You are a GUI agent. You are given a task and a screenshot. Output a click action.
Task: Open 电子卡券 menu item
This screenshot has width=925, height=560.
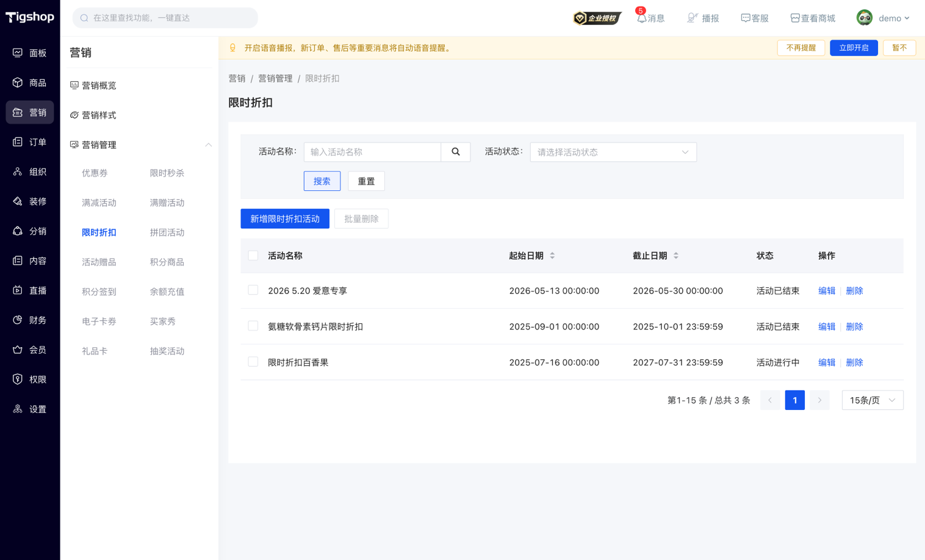click(x=99, y=321)
